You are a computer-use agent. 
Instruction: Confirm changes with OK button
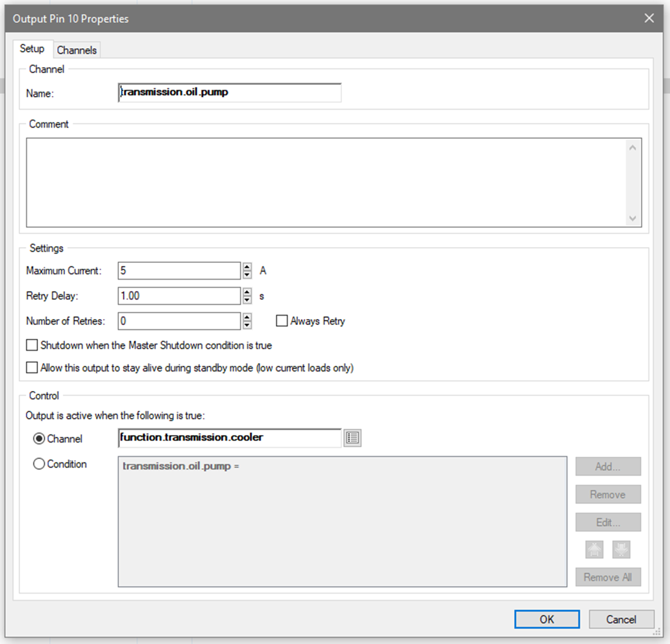(x=546, y=619)
